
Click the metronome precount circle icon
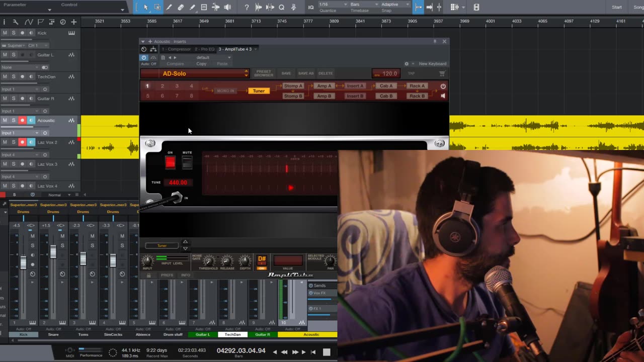(x=113, y=352)
